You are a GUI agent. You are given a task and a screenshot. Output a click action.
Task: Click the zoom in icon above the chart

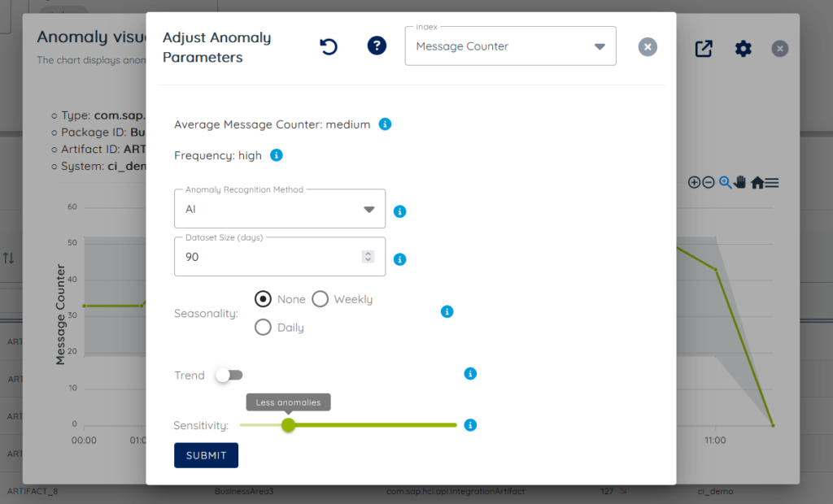point(694,182)
